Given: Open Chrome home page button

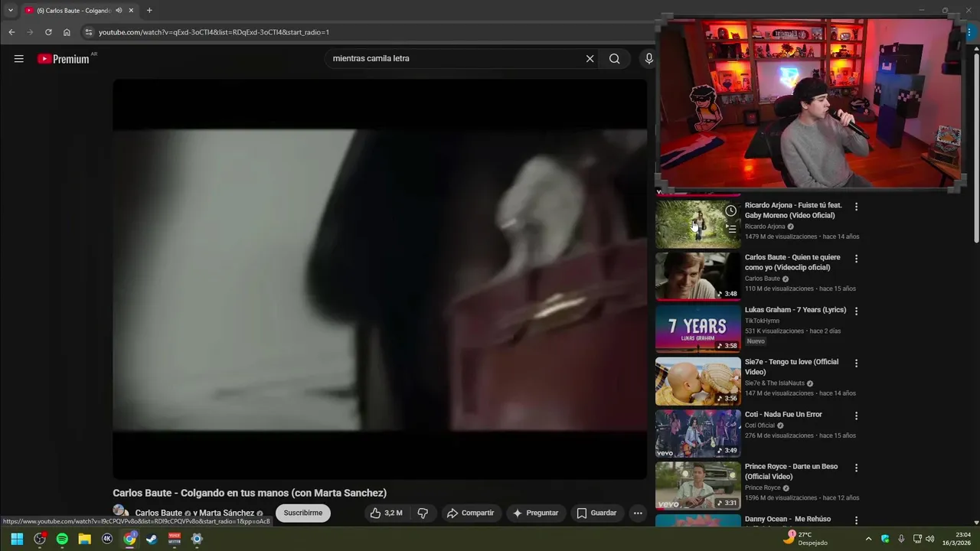Looking at the screenshot, I should coord(67,32).
